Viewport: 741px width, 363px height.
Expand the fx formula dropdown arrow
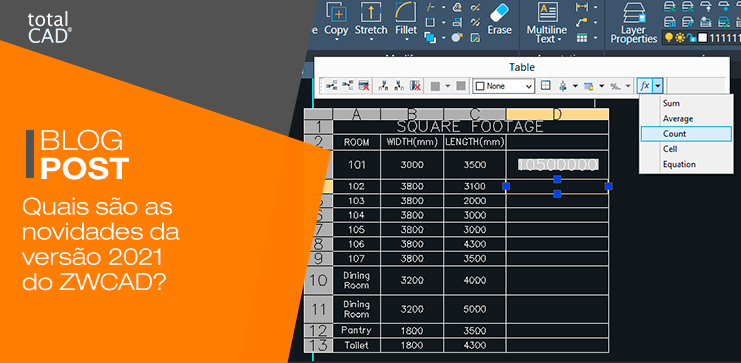658,86
